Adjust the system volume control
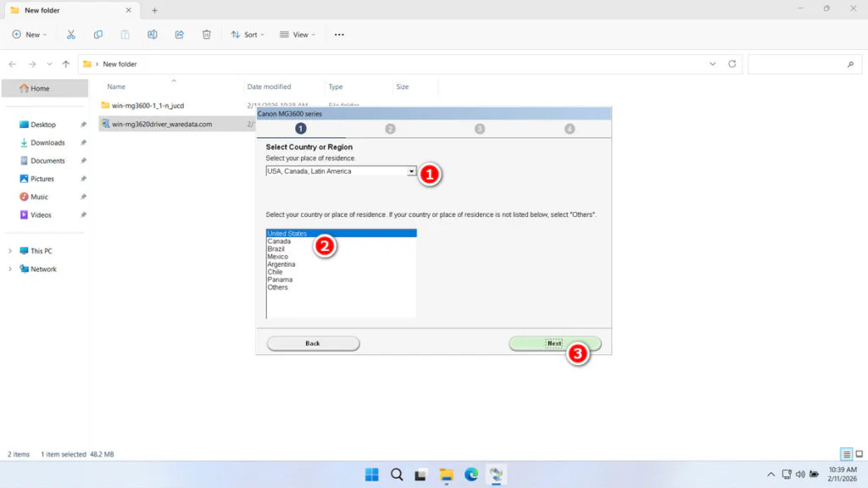868x488 pixels. [x=800, y=474]
